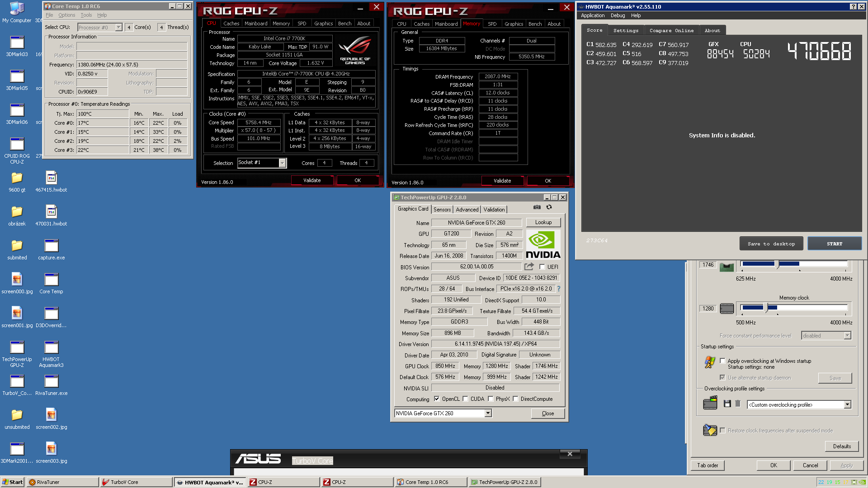Image resolution: width=868 pixels, height=488 pixels.
Task: Click START in HWBOT Aquamark
Action: [835, 244]
